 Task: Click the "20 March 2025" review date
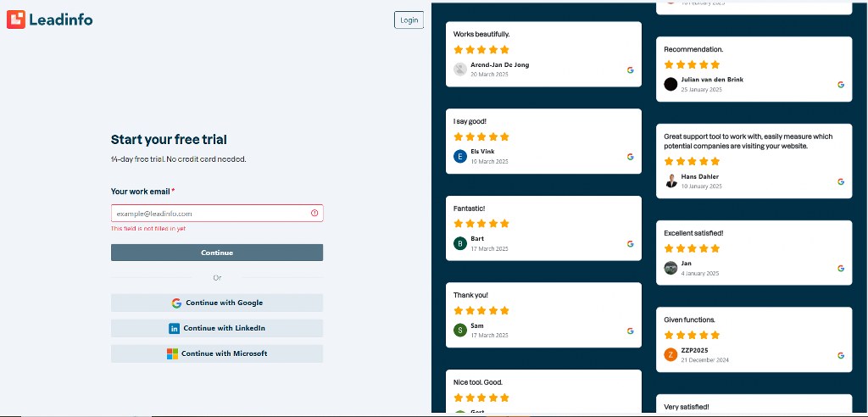point(489,75)
